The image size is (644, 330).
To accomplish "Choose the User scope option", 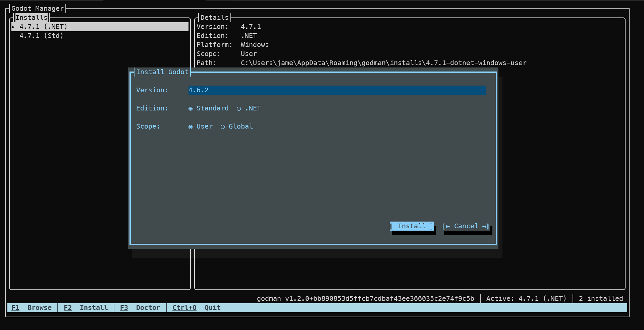I will tap(200, 127).
